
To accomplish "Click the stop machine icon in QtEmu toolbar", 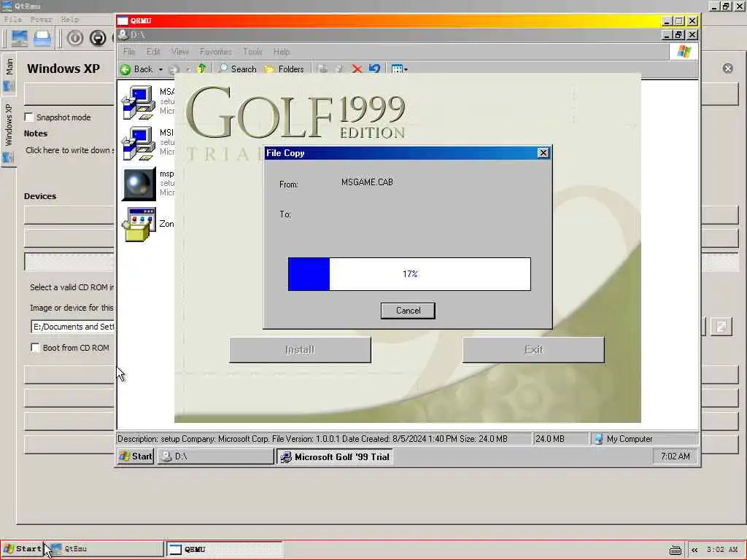I will [98, 38].
